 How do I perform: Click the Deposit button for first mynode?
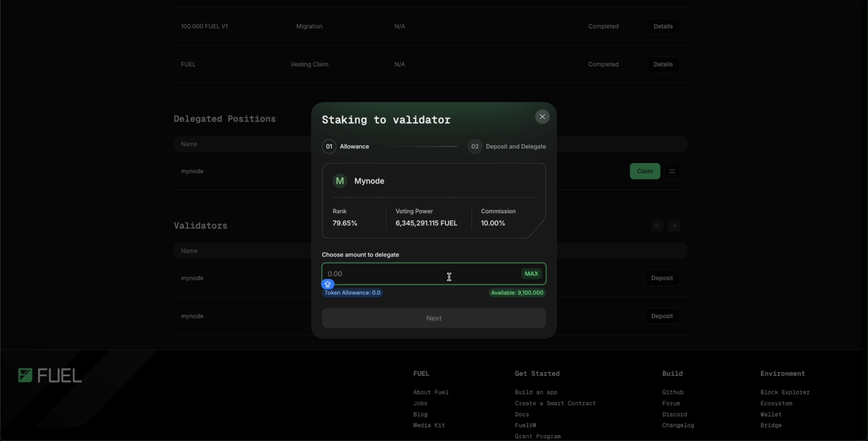pos(662,278)
